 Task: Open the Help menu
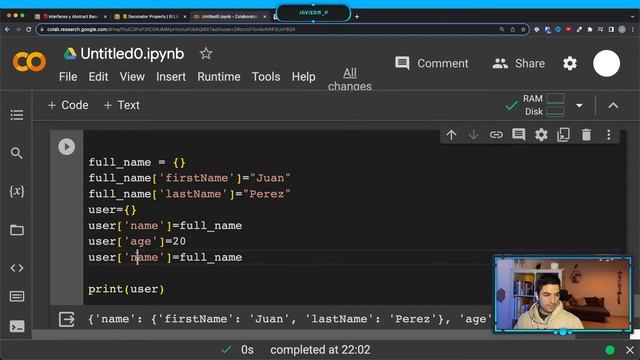(303, 77)
